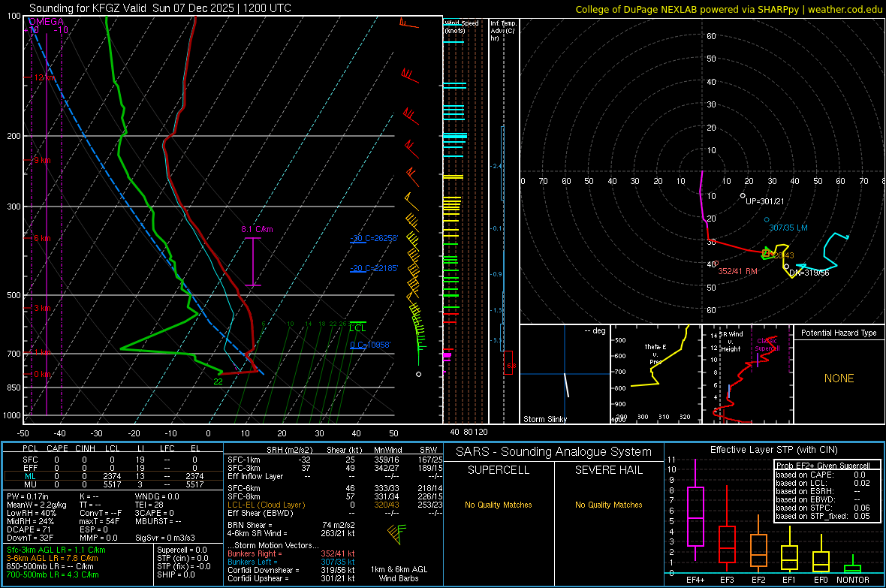Click the green LCL marker on skew-T
Image resolution: width=886 pixels, height=588 pixels.
tap(357, 328)
